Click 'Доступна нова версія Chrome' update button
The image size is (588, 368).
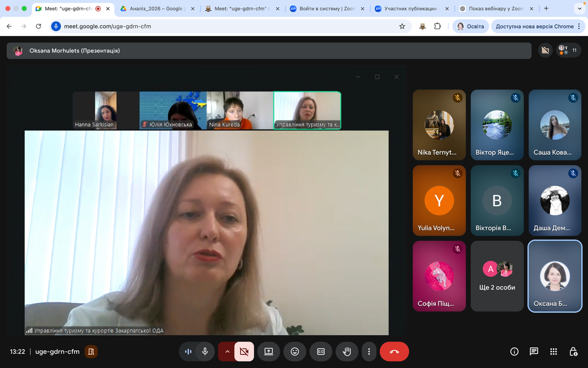click(x=534, y=26)
